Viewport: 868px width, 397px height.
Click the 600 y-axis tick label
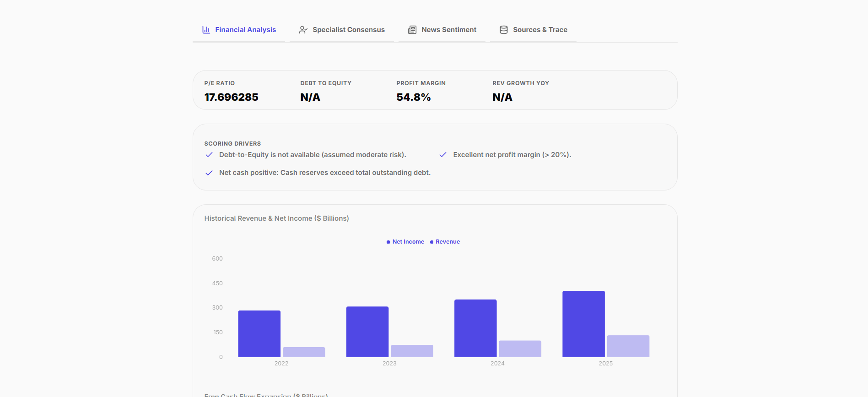tap(217, 259)
